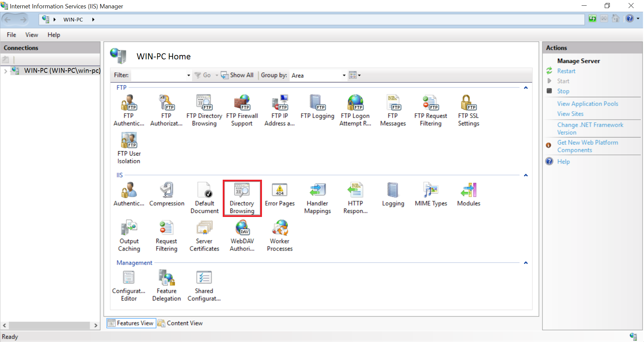Collapse the FTP group section

point(526,88)
